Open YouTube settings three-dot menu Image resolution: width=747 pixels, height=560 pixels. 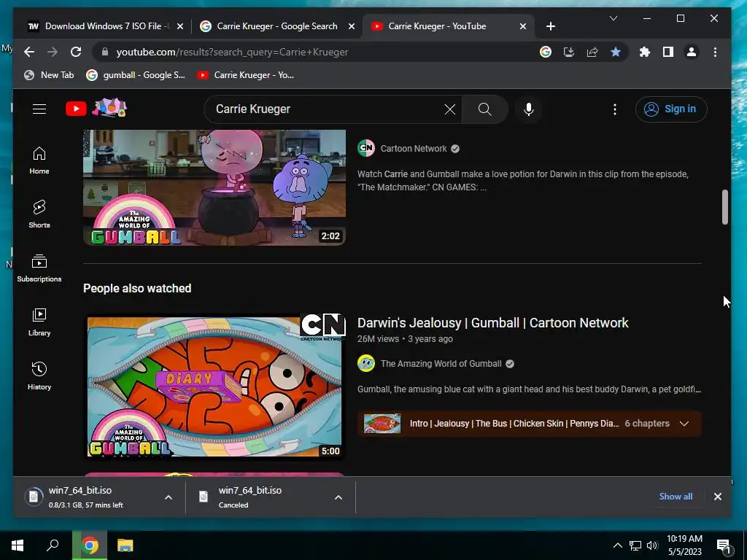pos(615,109)
